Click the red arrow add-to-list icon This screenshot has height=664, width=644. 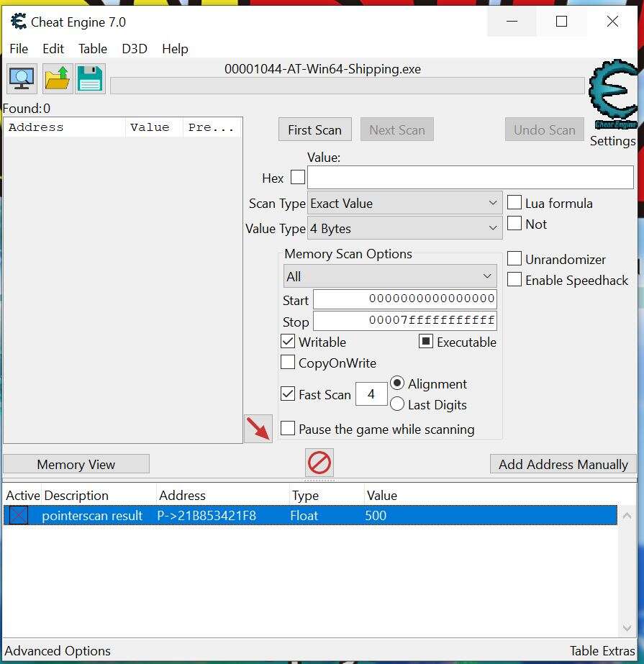coord(258,429)
